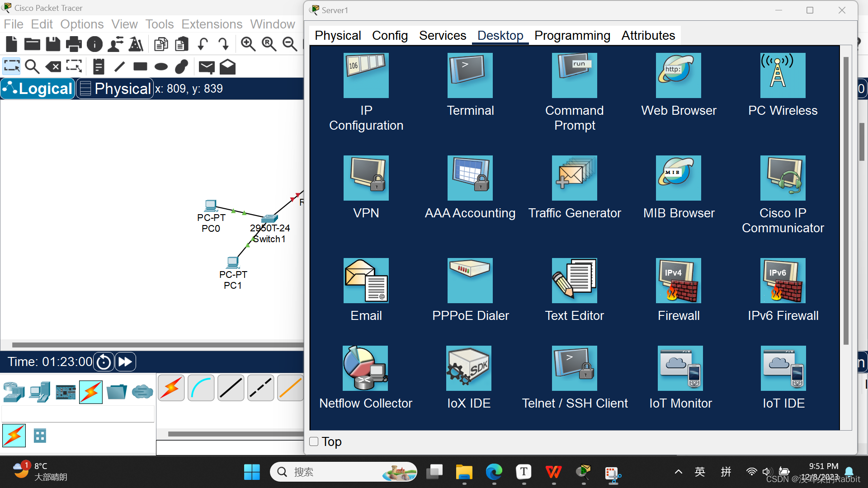Select the Delete tool

(53, 67)
